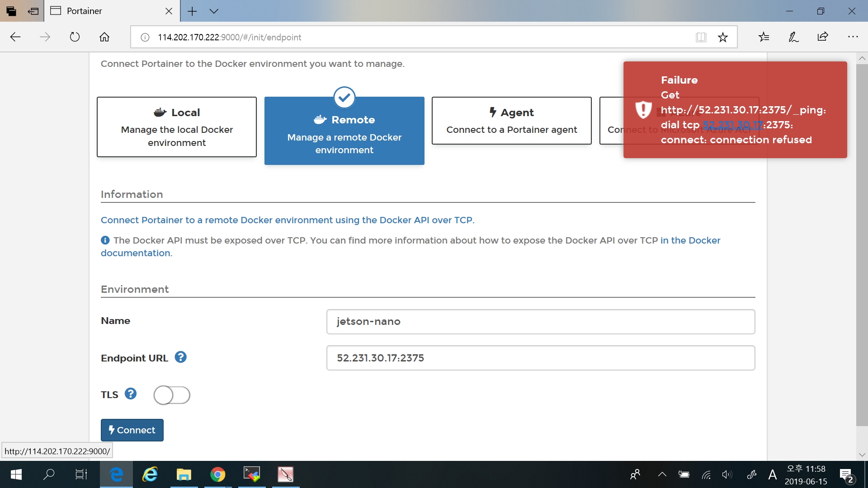
Task: Click the Connect button
Action: 132,430
